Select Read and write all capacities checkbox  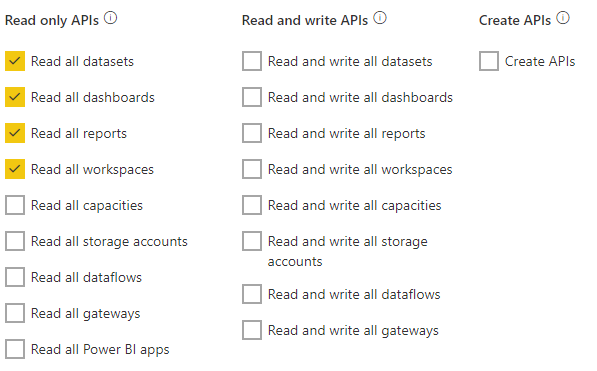pos(252,205)
